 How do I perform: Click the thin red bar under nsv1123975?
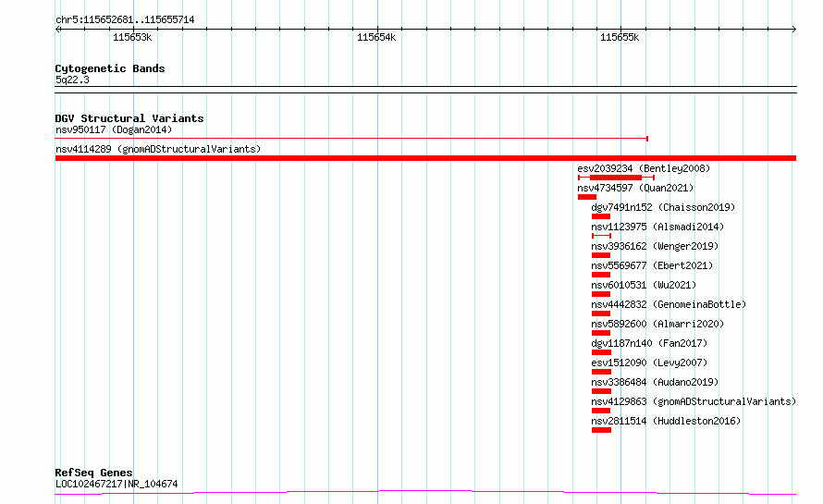click(x=601, y=236)
